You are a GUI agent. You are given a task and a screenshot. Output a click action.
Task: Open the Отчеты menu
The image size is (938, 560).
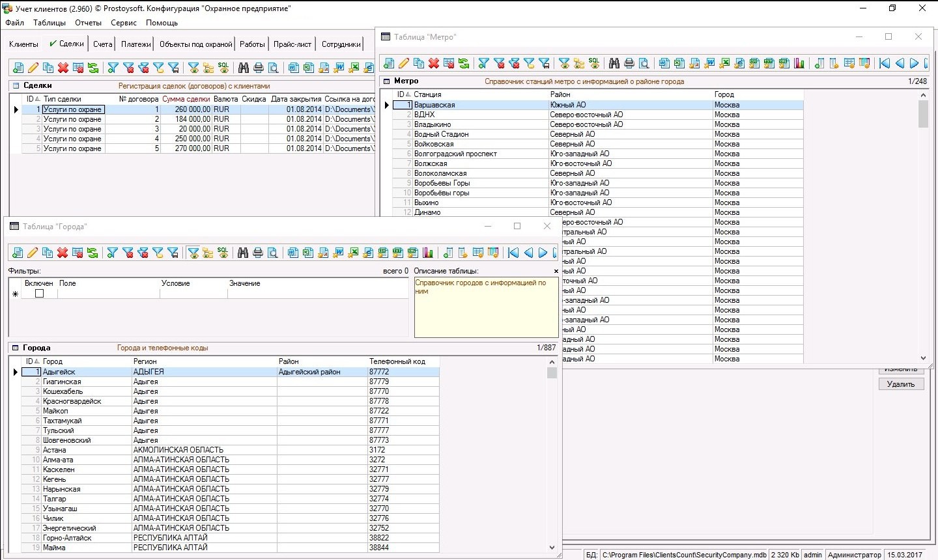click(x=88, y=23)
